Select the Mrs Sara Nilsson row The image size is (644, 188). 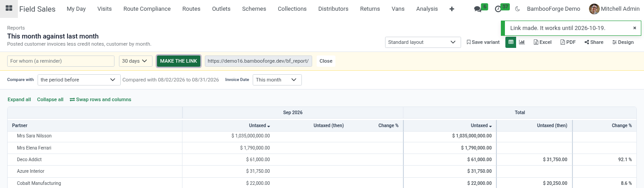pos(322,136)
